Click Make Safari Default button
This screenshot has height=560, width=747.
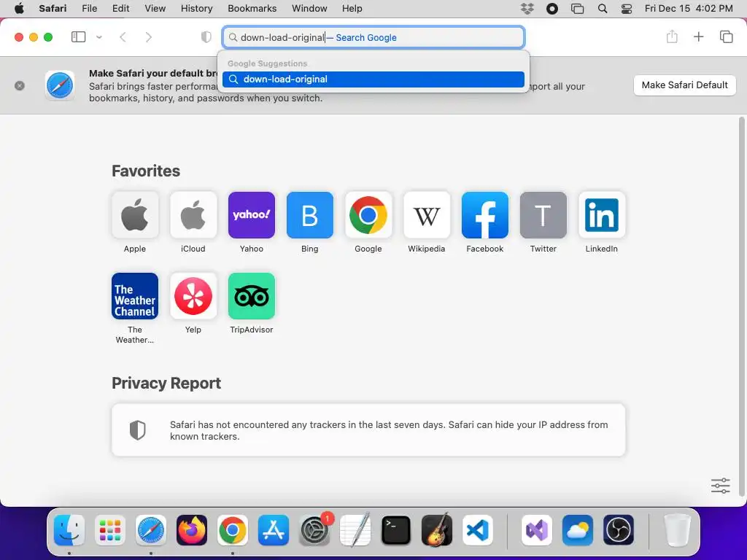coord(684,85)
